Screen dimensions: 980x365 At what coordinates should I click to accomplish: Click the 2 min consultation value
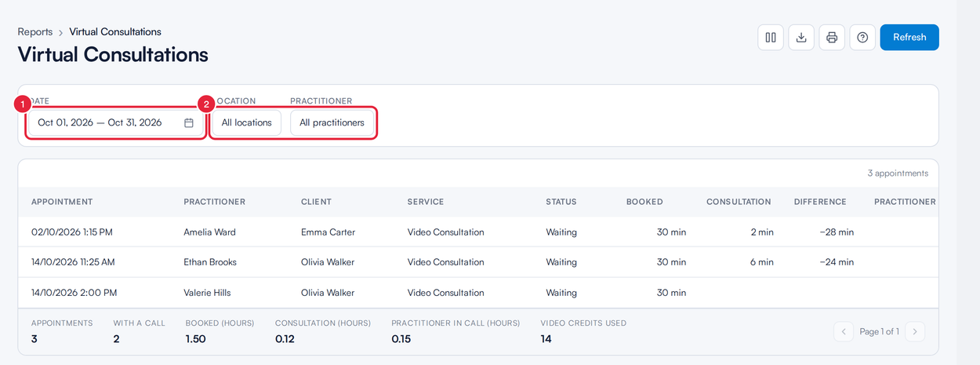coord(761,232)
